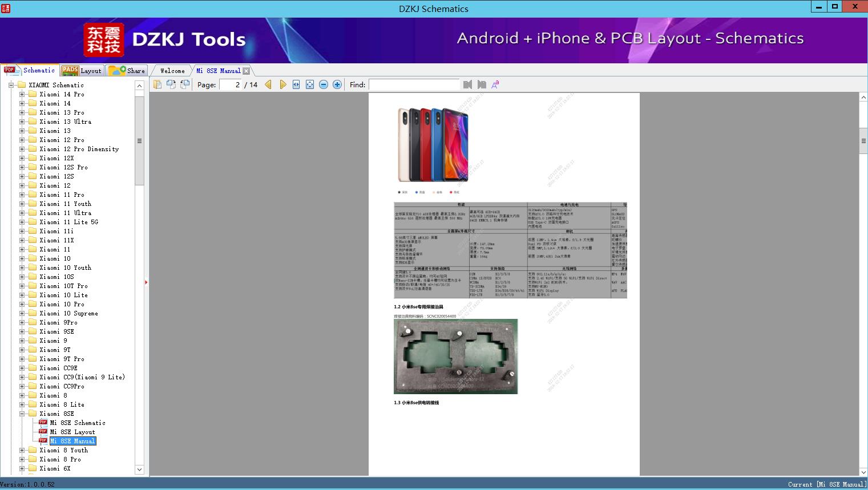This screenshot has width=868, height=490.
Task: Expand the Xiaomi 11 Lite 5G folder
Action: [x=22, y=222]
